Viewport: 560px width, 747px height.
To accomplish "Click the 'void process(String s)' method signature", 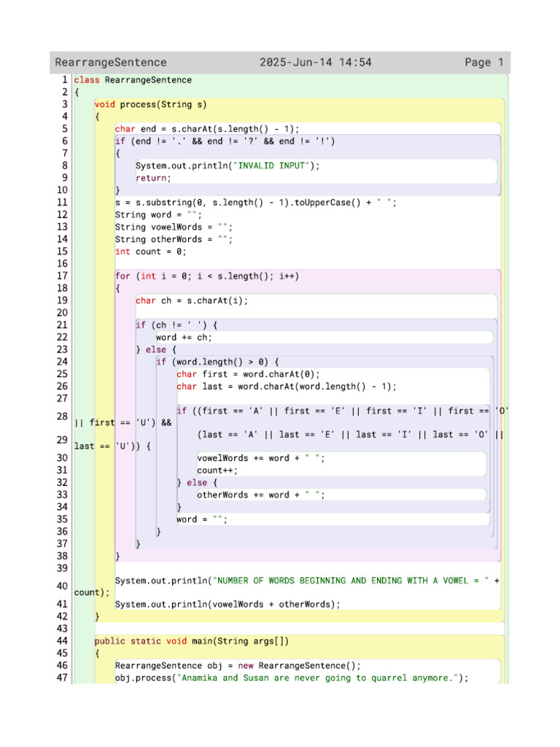I will coord(150,104).
